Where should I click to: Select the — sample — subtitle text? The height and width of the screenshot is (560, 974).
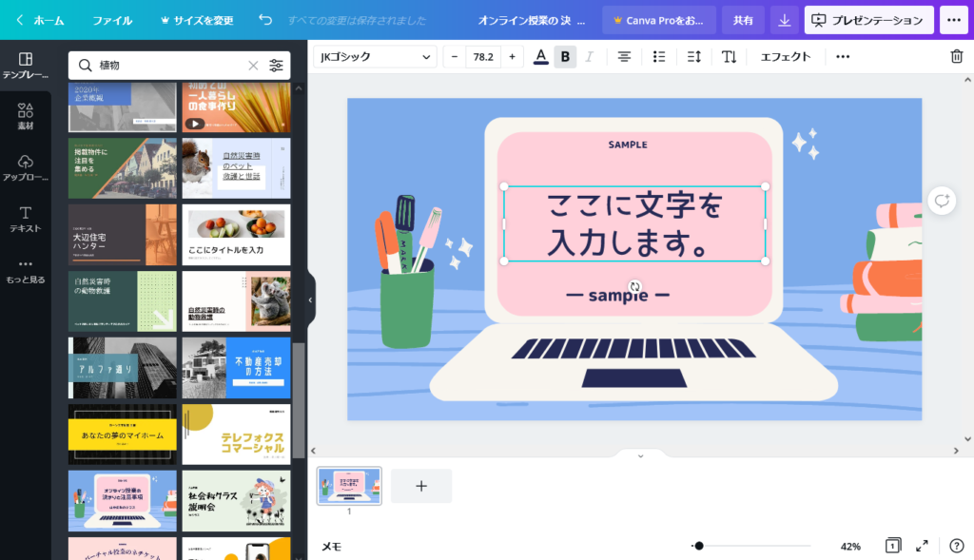(x=618, y=296)
